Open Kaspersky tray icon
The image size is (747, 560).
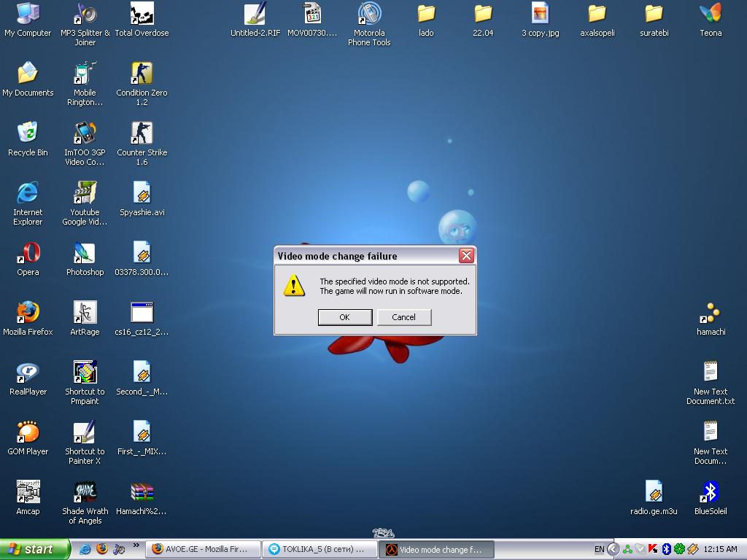click(653, 549)
